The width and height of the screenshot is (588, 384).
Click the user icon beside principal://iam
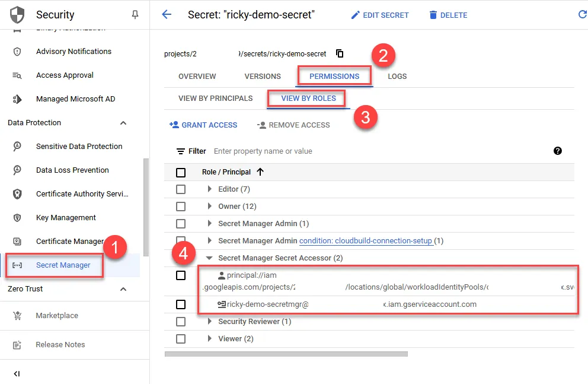(222, 275)
